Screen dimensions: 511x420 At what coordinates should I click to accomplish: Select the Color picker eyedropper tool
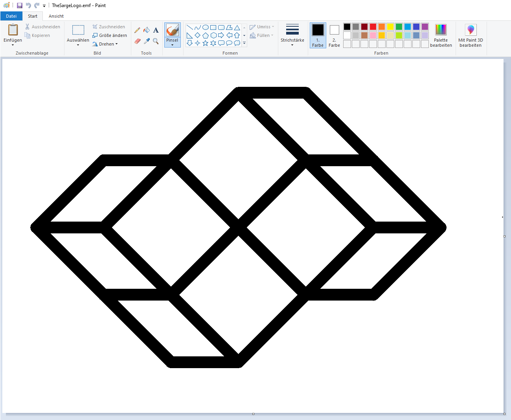click(x=147, y=41)
